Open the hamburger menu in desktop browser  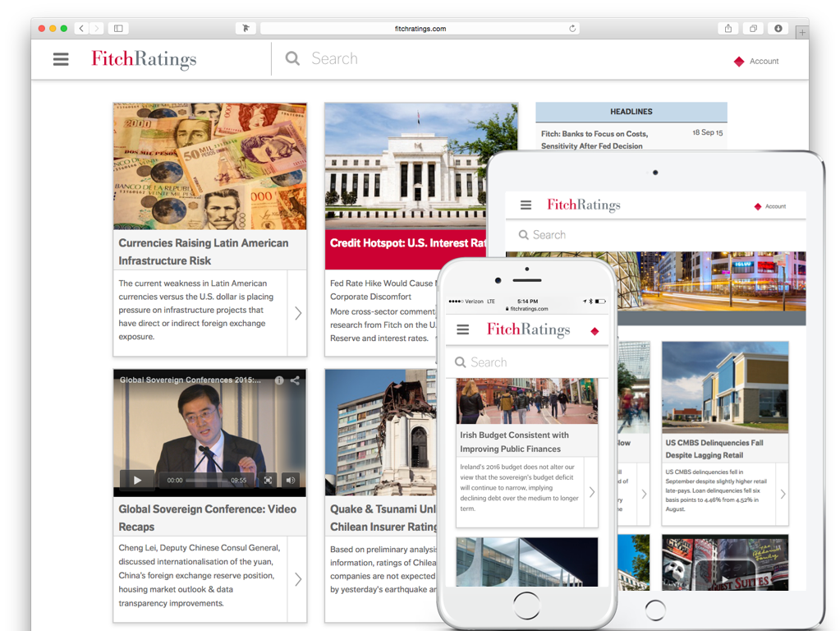pyautogui.click(x=61, y=59)
